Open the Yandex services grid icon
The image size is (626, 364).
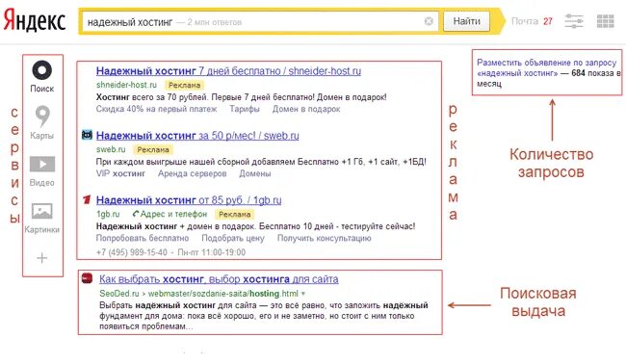[x=605, y=21]
